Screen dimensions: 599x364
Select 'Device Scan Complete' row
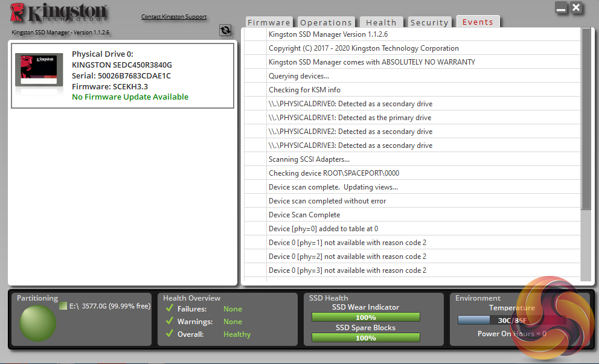(412, 215)
